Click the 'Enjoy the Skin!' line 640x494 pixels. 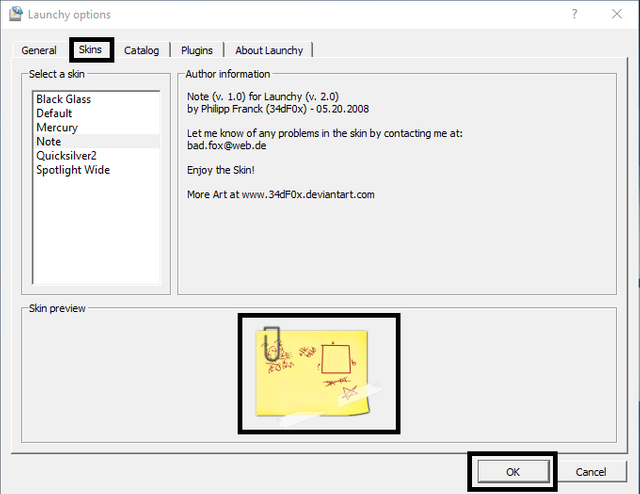point(221,170)
